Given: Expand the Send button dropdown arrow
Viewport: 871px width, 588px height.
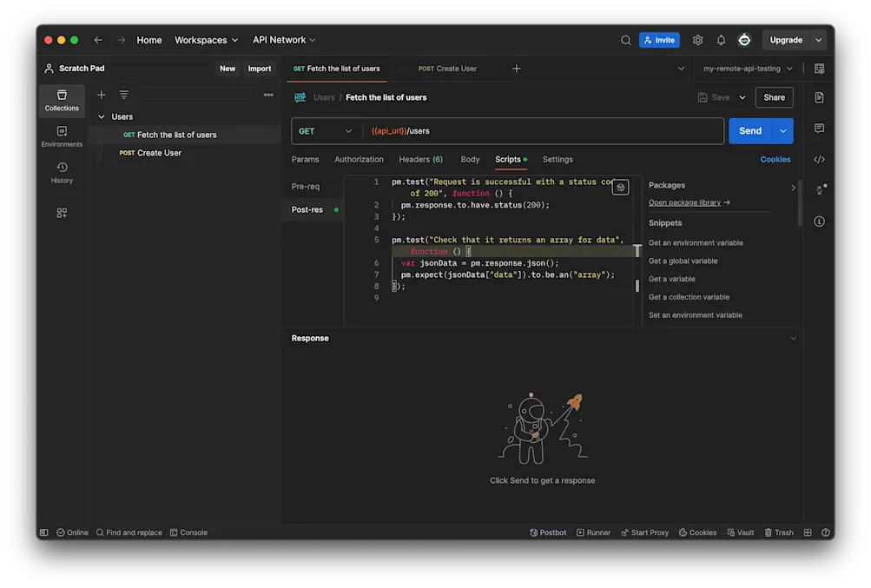Looking at the screenshot, I should click(x=783, y=131).
